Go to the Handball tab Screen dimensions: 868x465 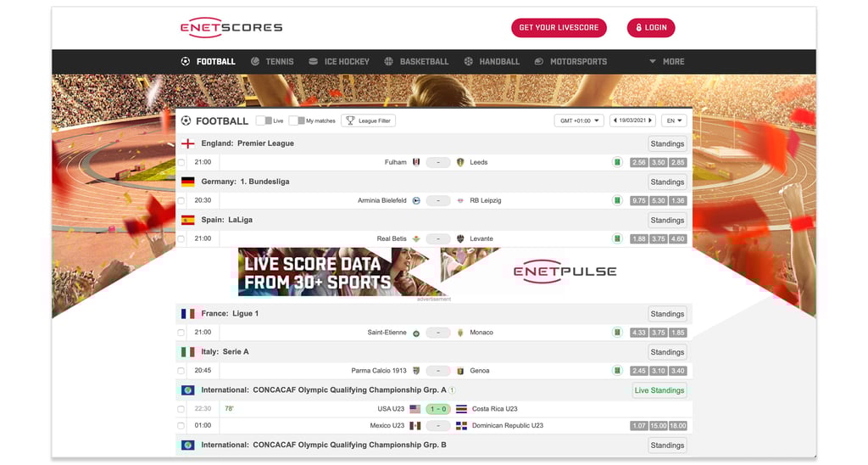coord(492,62)
